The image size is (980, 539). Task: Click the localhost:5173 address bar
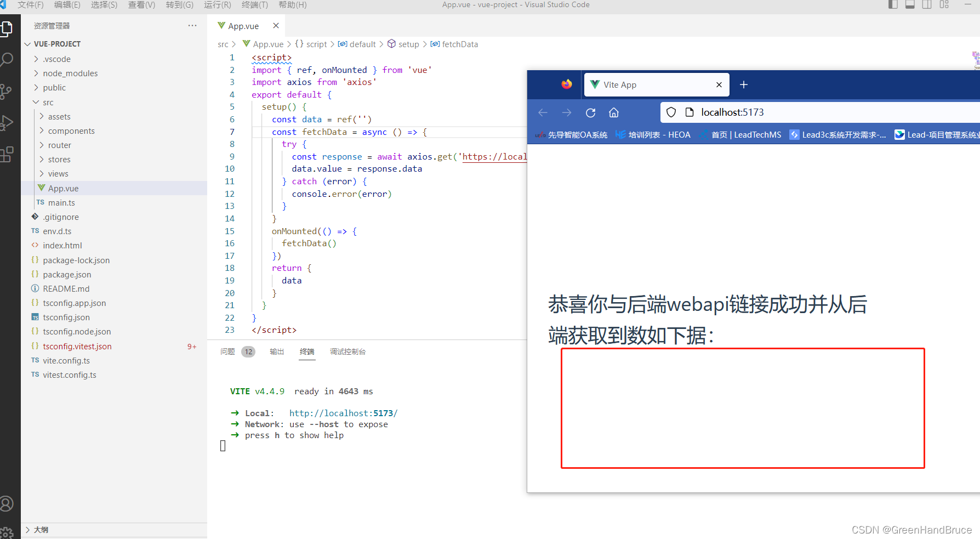(820, 112)
